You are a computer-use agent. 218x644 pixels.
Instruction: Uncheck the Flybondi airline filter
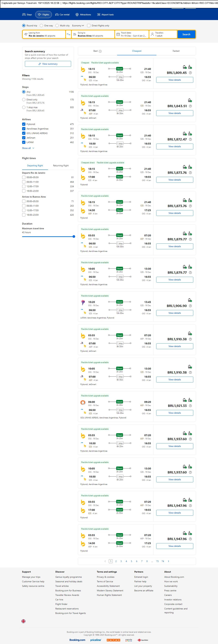[x=24, y=124]
